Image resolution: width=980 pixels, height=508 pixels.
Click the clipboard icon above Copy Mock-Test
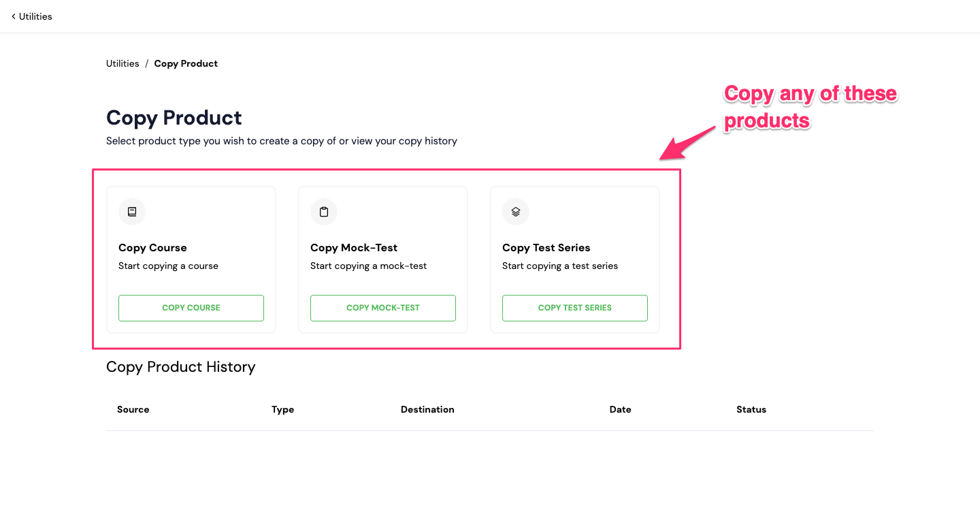[324, 212]
